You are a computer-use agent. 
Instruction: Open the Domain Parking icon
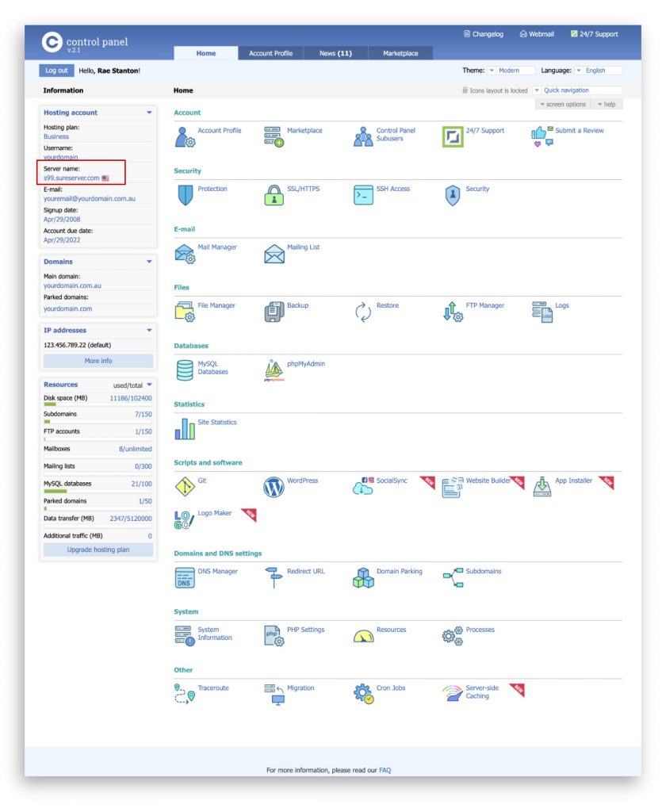(x=364, y=577)
